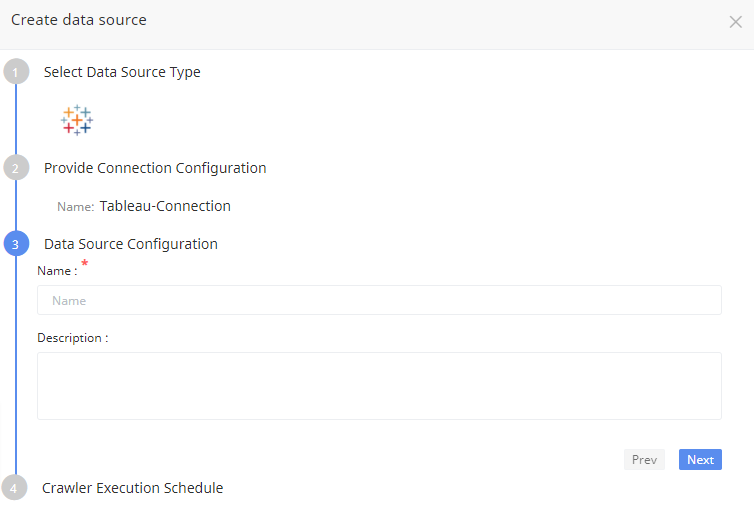This screenshot has width=754, height=510.
Task: Open the Select Data Source Type step
Action: [122, 72]
